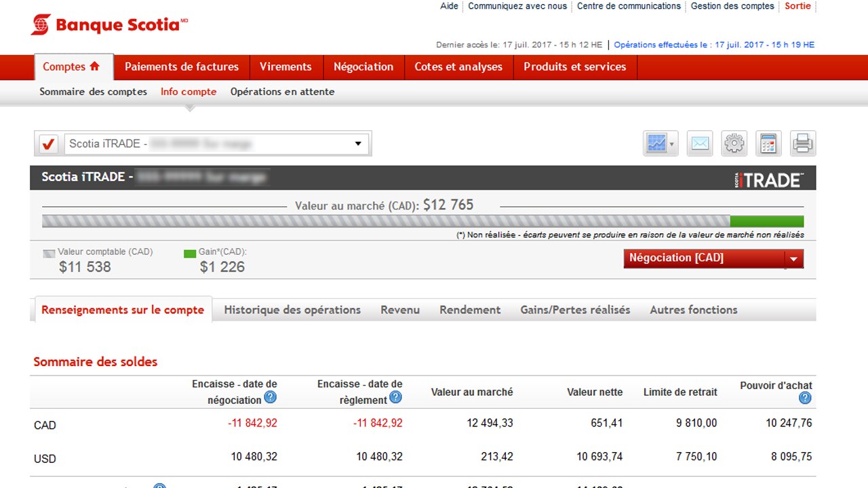Open Produits et services menu
Screen dimensions: 868x488
point(575,66)
